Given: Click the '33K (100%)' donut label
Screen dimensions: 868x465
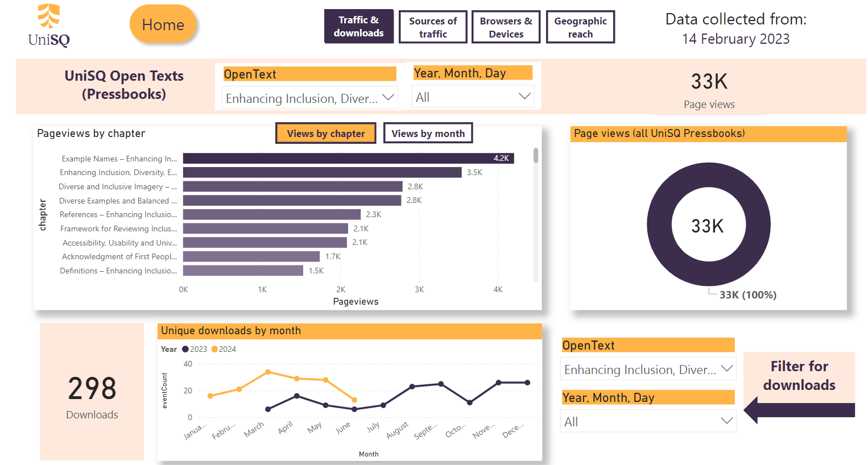Looking at the screenshot, I should tap(748, 294).
